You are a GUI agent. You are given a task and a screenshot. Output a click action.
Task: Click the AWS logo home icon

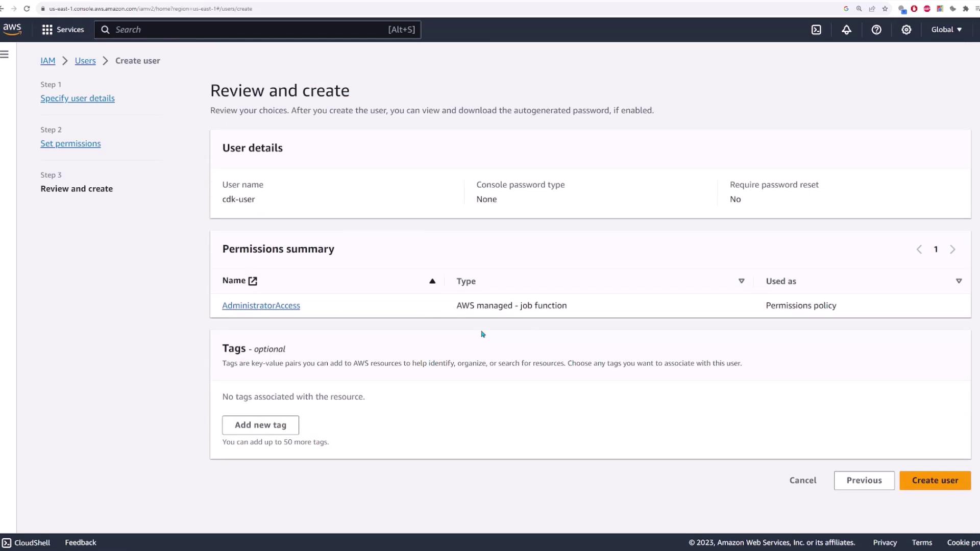click(x=12, y=30)
